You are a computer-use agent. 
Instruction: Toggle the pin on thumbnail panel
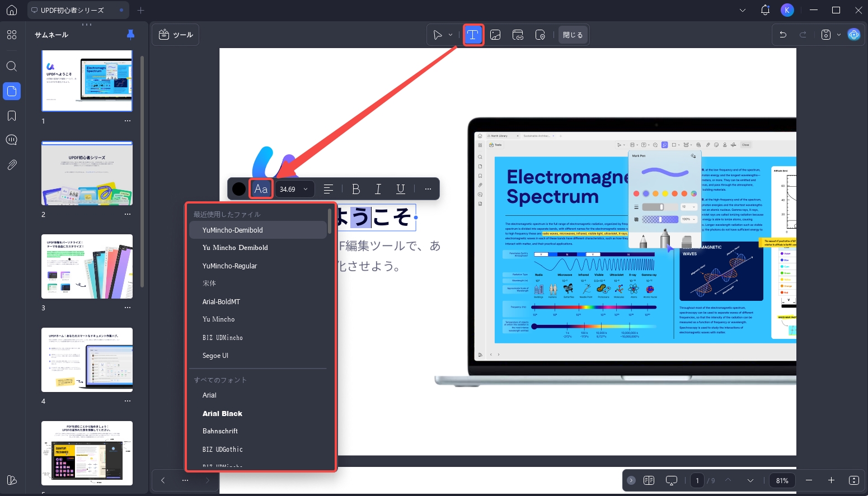pos(130,35)
